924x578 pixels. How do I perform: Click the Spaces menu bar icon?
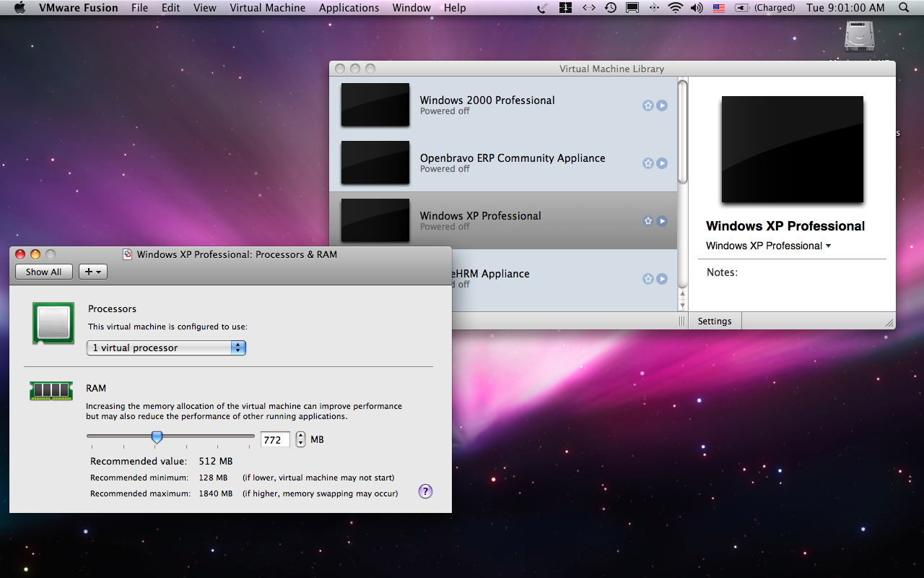pyautogui.click(x=566, y=8)
